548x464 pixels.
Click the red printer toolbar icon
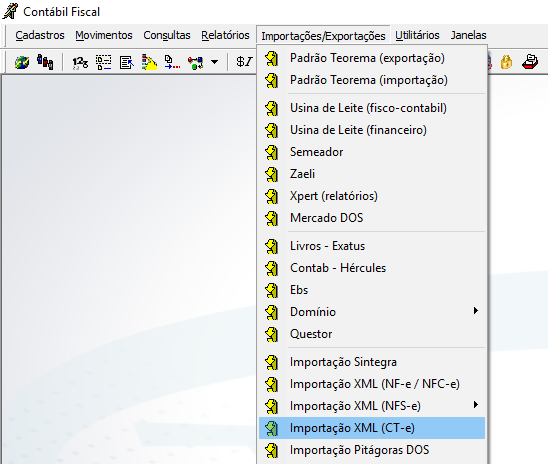[530, 62]
